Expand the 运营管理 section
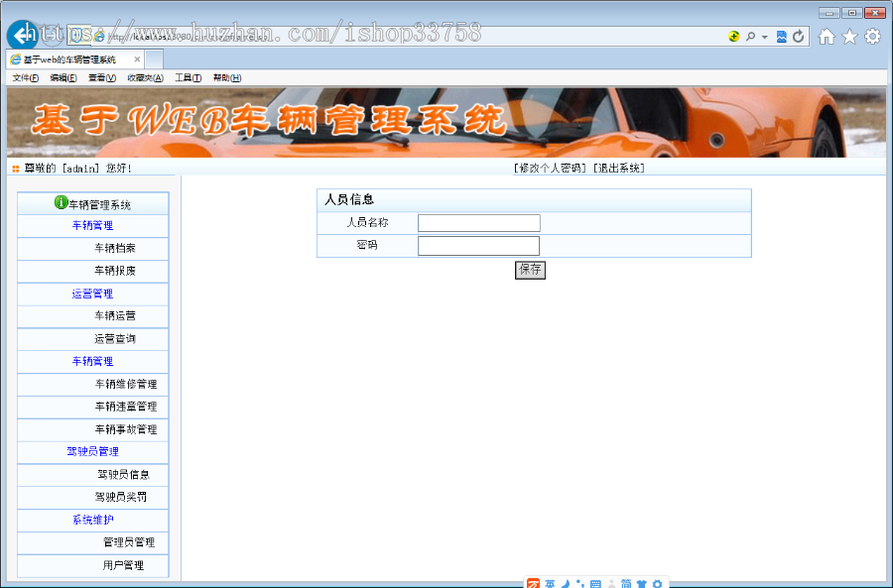Viewport: 893px width, 588px height. (92, 293)
